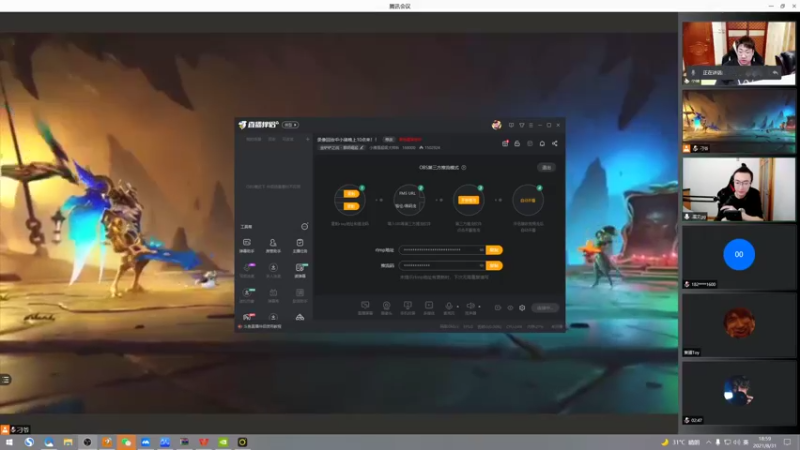Click the exit button at OBS mode panel corner
Screen dimensions: 800x450
(x=546, y=167)
